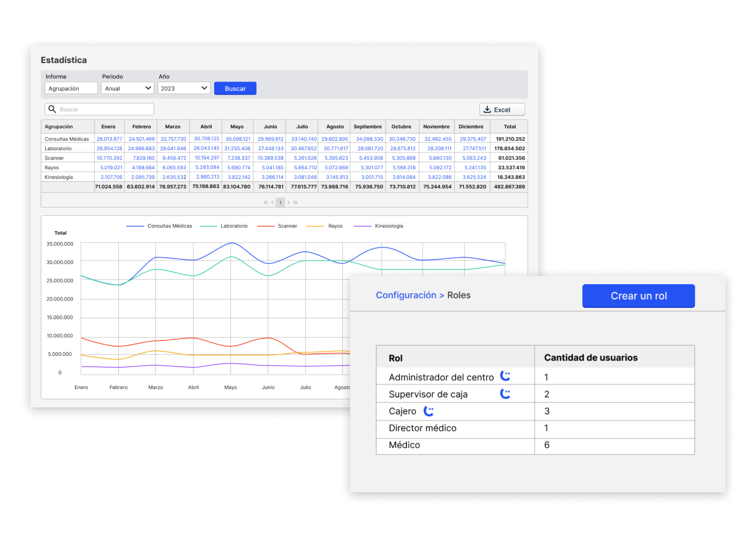
Task: Click the Roles breadcrumb text
Action: [459, 295]
